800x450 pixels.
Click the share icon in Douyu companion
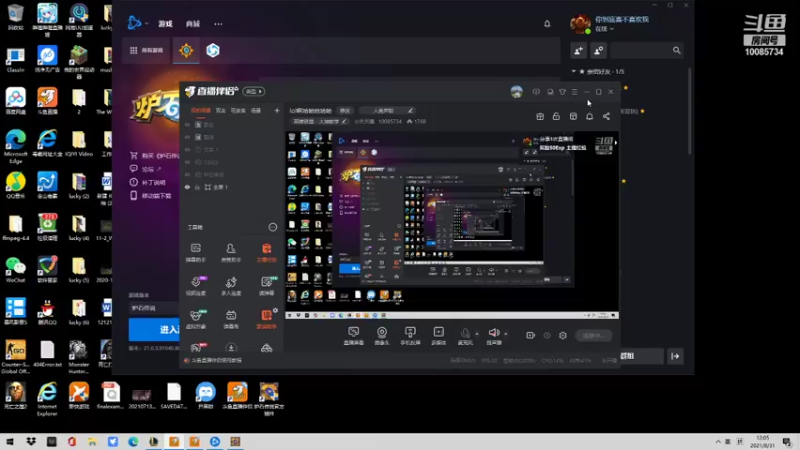point(606,116)
